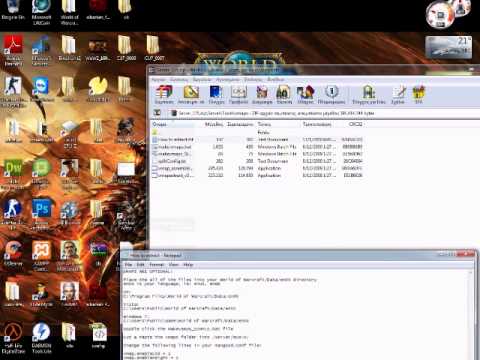Click the Comment icon in WinRAR toolbar
The image size is (480, 360).
coord(398,95)
